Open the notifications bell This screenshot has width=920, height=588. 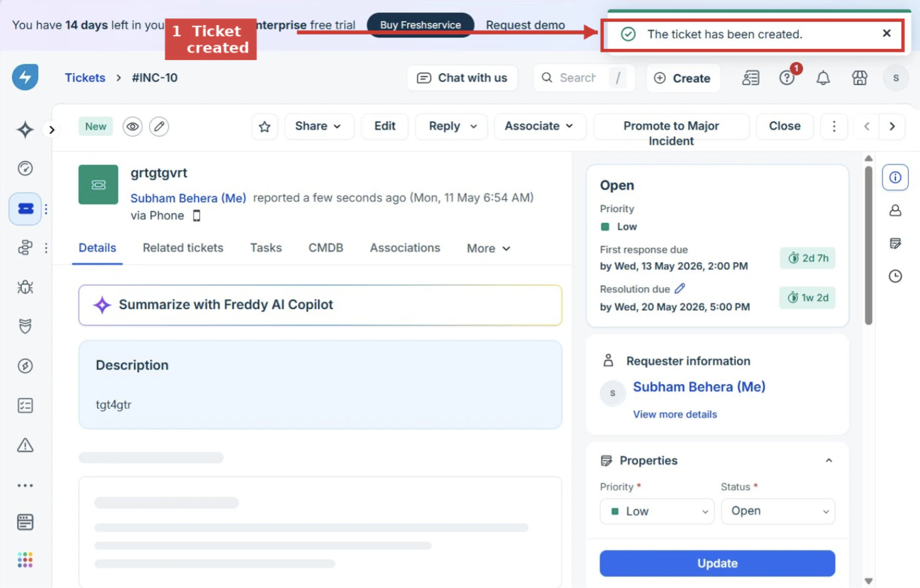click(823, 78)
